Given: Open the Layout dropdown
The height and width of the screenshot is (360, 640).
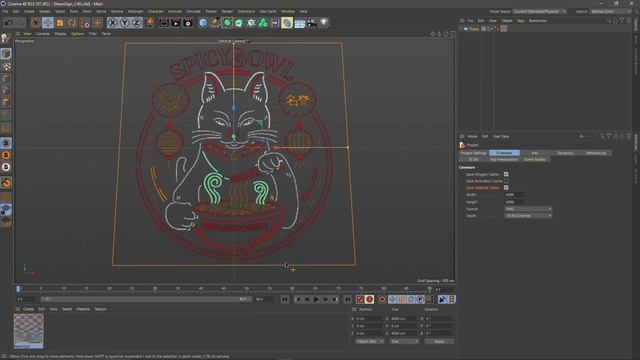Looking at the screenshot, I should pyautogui.click(x=610, y=11).
